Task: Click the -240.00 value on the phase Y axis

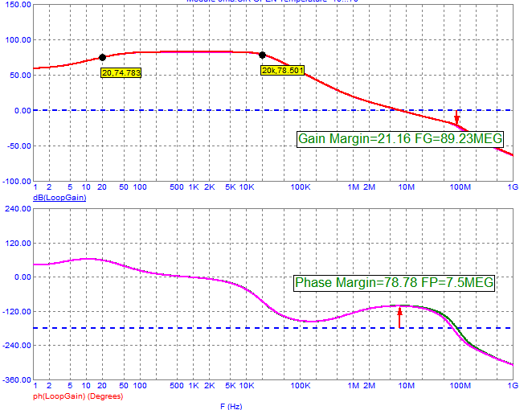Action: click(x=17, y=346)
